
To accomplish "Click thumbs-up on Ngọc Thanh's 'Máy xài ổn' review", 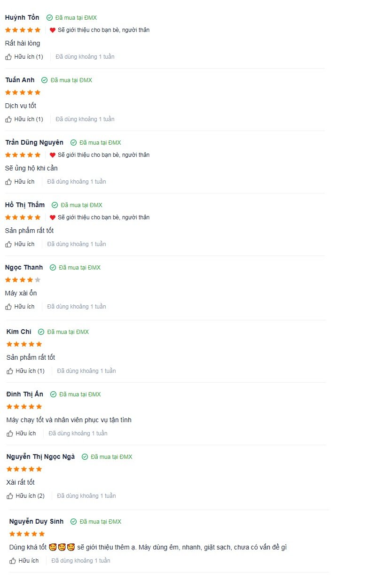I will [x=8, y=307].
